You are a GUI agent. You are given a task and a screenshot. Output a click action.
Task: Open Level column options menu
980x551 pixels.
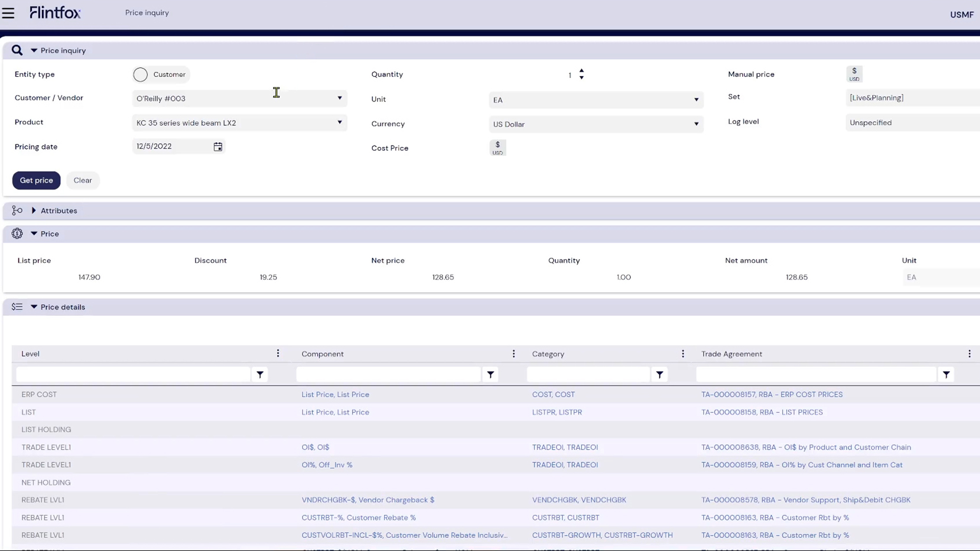278,354
